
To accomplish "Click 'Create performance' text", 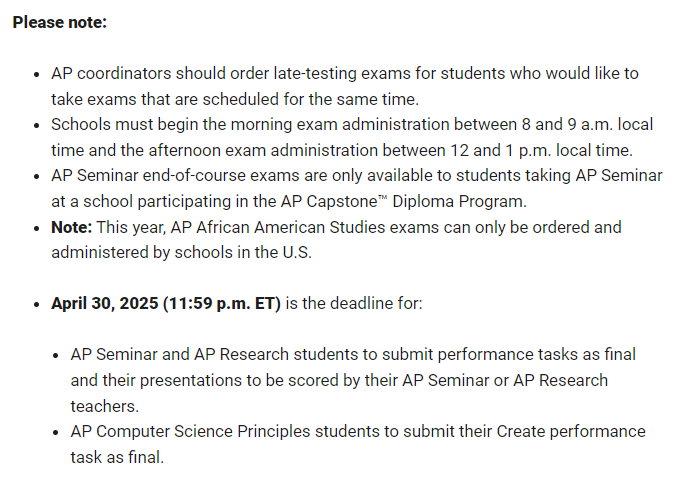I will [571, 432].
